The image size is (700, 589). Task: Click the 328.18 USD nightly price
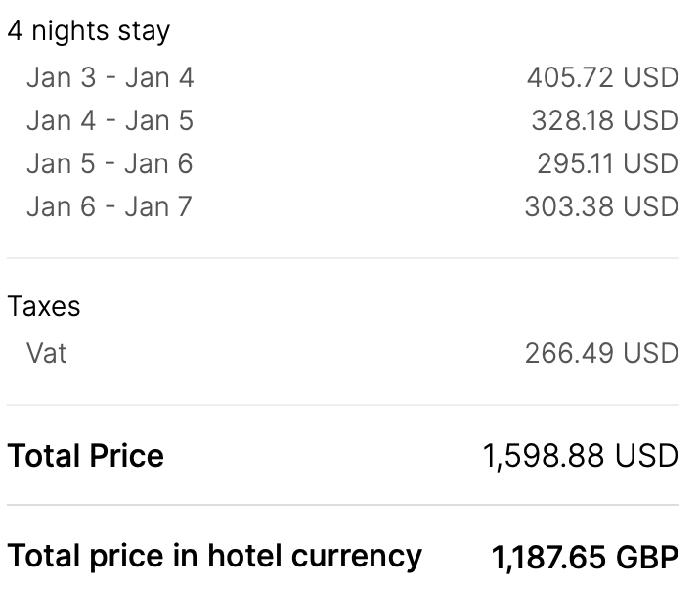(604, 120)
